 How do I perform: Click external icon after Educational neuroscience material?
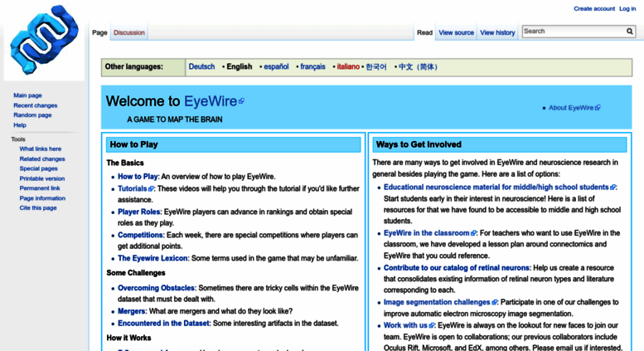pos(613,188)
